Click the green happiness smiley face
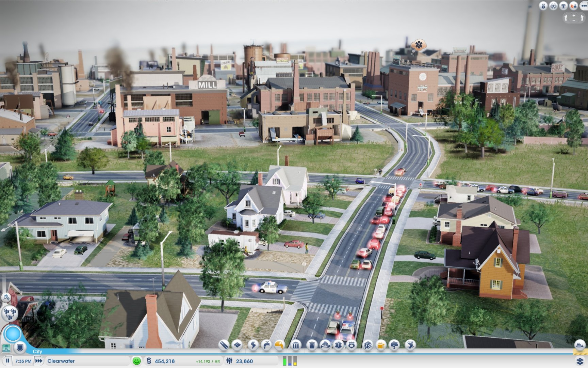 (136, 361)
